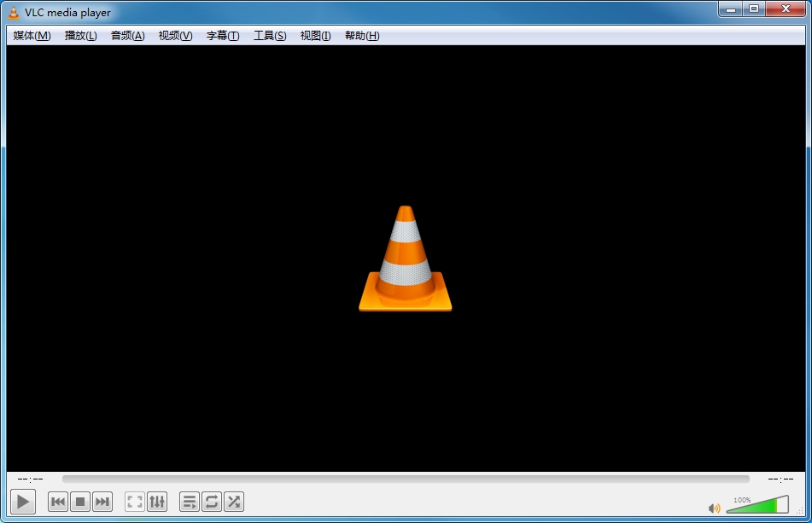Viewport: 812px width, 523px height.
Task: Toggle random shuffle playback
Action: point(234,502)
